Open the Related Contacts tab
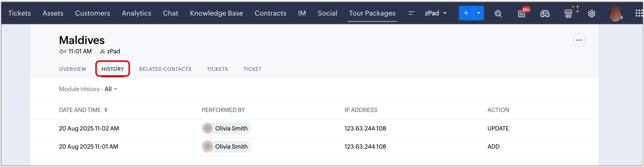 tap(165, 69)
